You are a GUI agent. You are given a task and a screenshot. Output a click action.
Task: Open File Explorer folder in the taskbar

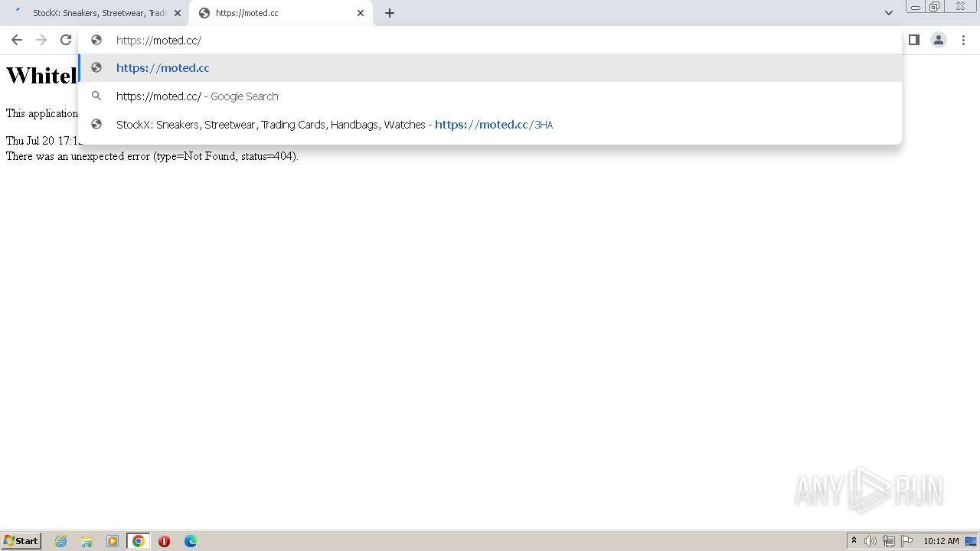(x=87, y=541)
